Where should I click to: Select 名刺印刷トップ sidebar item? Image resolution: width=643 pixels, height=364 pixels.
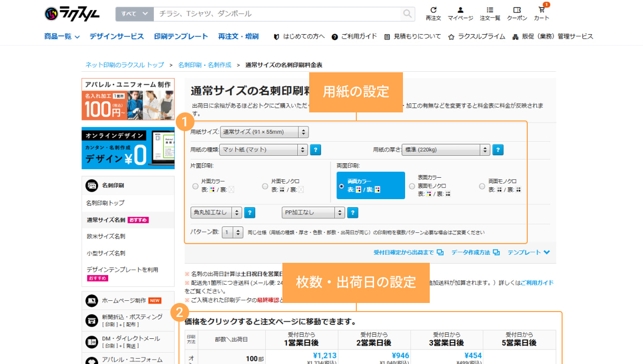[x=106, y=203]
